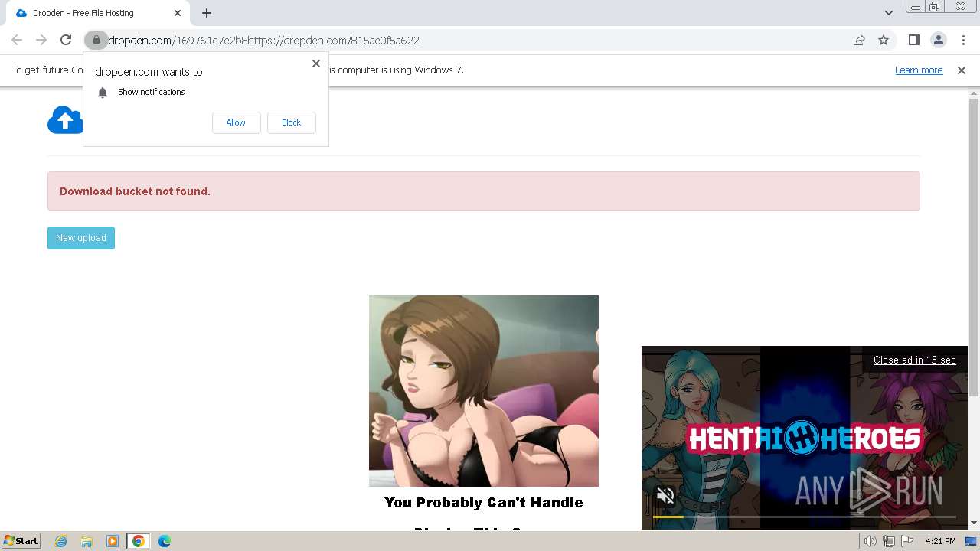Click the address bar URL field

click(475, 40)
